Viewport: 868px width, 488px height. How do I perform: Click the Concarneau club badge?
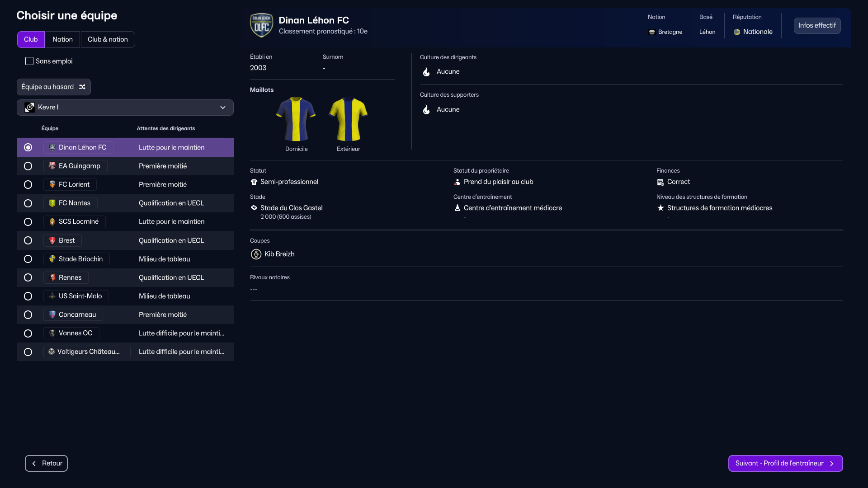52,314
